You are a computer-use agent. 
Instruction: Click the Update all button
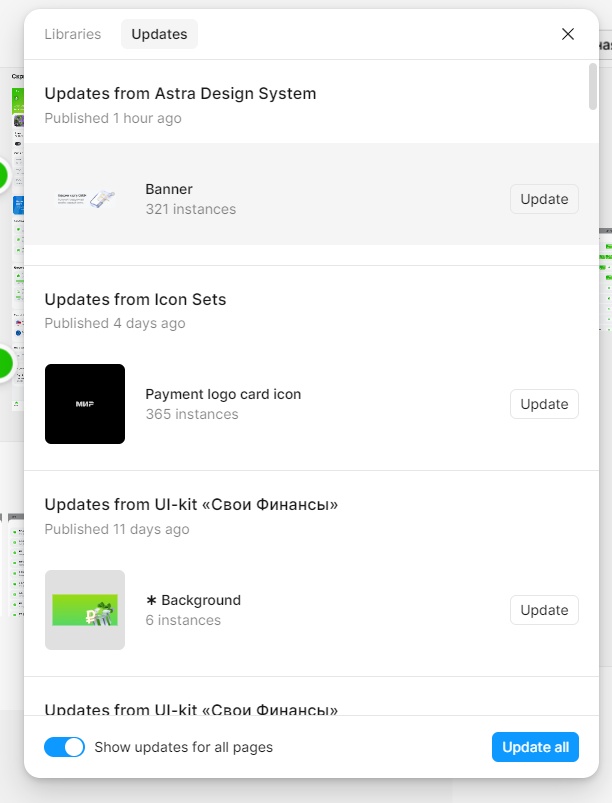(x=535, y=747)
